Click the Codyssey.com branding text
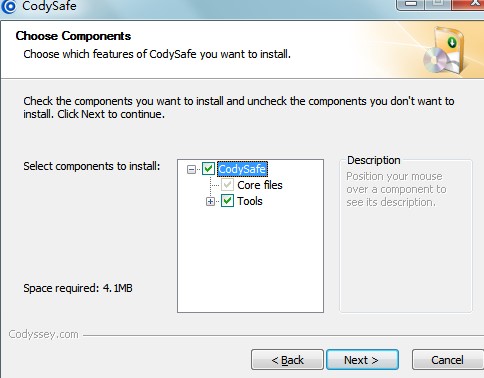Image resolution: width=484 pixels, height=378 pixels. tap(44, 334)
